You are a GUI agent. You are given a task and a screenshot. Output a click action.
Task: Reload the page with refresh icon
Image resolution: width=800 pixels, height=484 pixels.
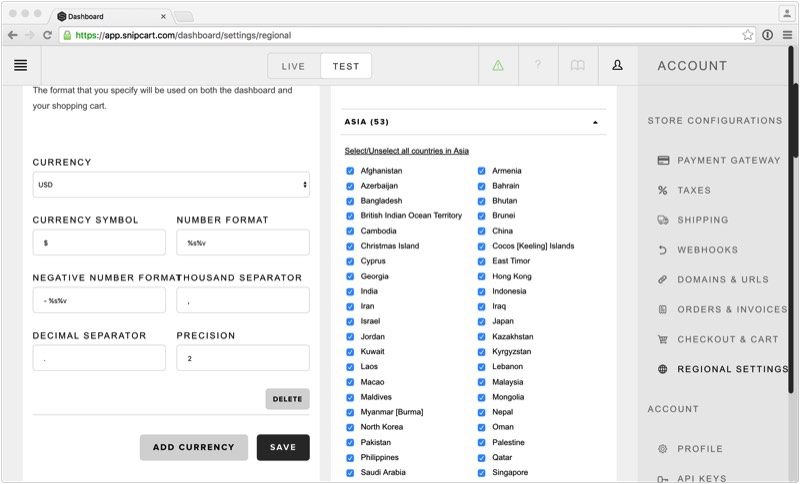coord(47,35)
